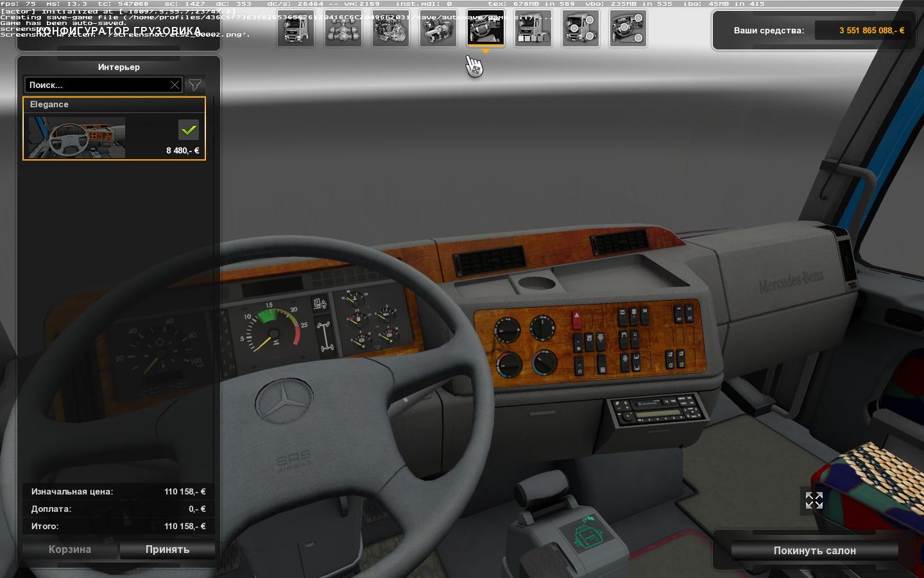Click the Интерьер panel header
This screenshot has width=924, height=578.
(x=119, y=67)
